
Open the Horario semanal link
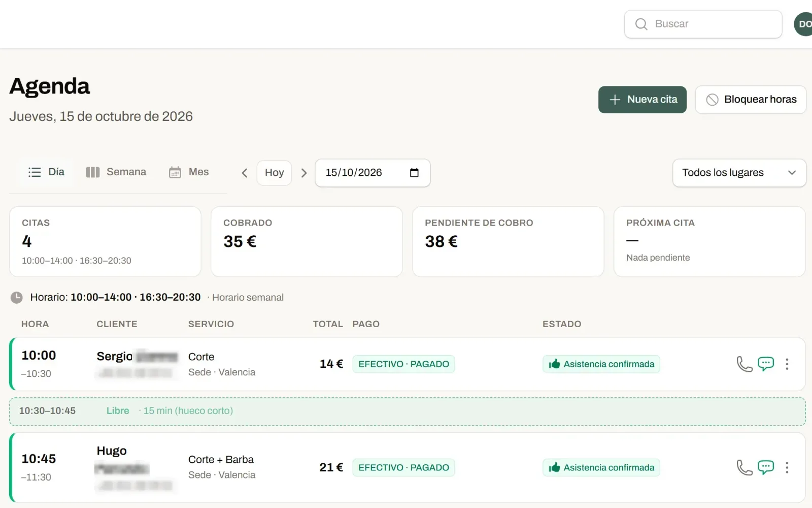coord(248,297)
